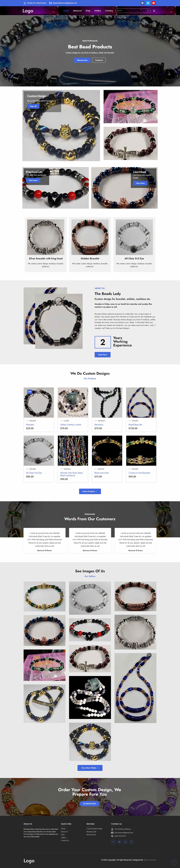
Task: Click the footer Facebook circle icon
Action: point(113,842)
